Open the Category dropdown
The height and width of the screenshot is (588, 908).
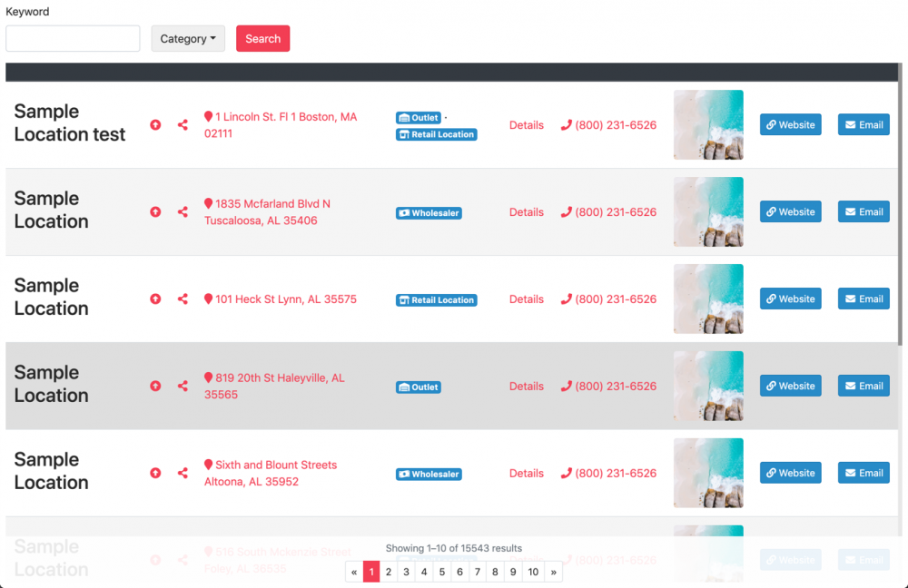tap(188, 38)
